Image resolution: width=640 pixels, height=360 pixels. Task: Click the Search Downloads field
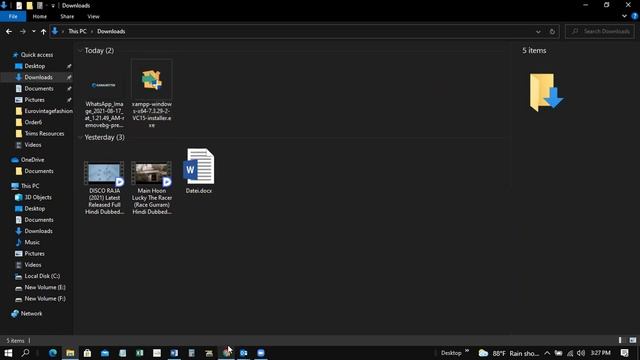pos(600,31)
